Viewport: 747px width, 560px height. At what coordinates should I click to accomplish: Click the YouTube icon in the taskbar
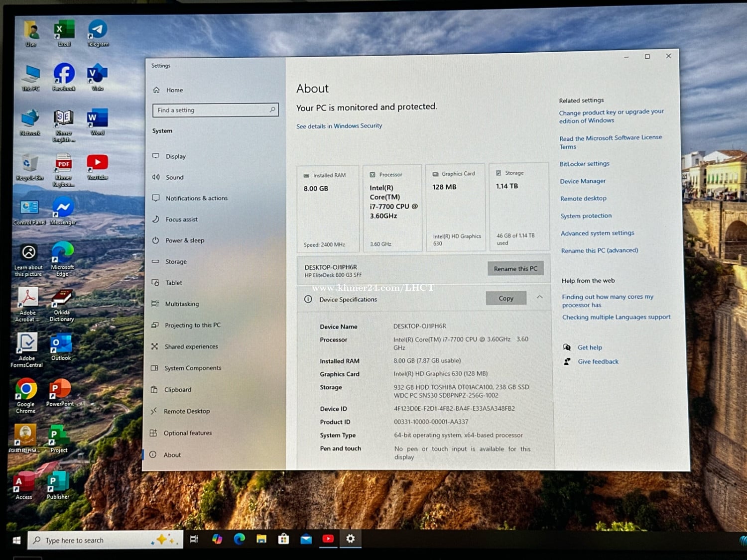(x=328, y=539)
